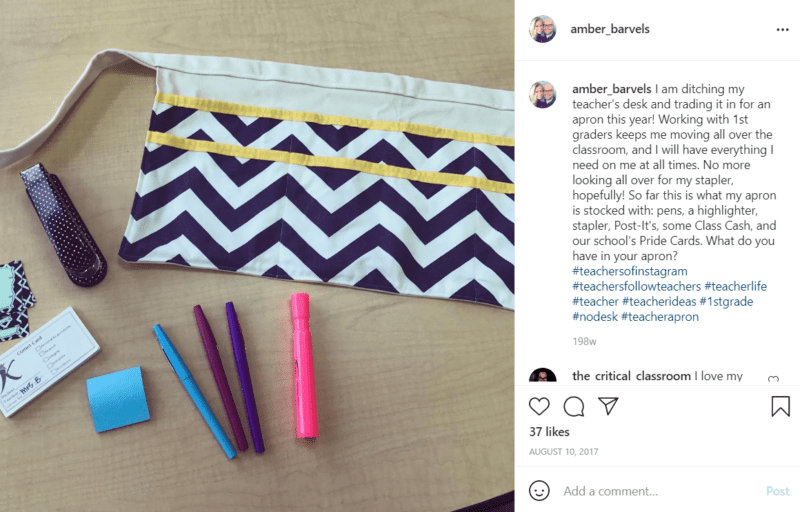Open #teachersofinstagram hashtag
The image size is (800, 512).
click(x=630, y=271)
